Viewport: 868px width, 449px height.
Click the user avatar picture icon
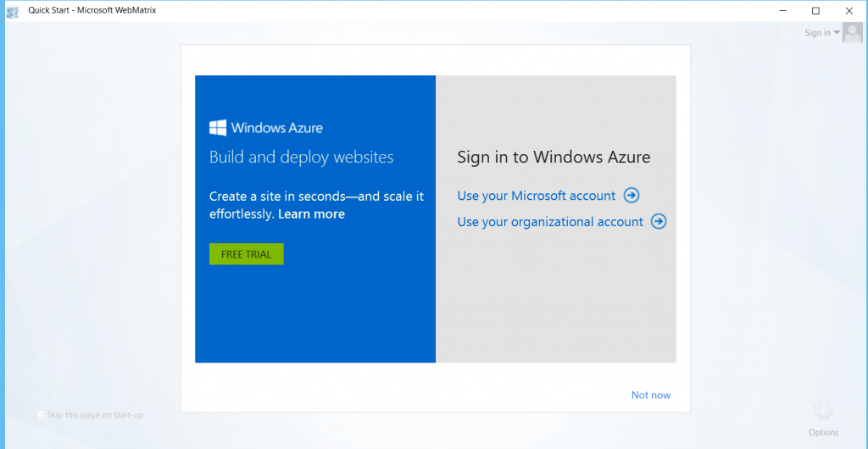[x=853, y=33]
